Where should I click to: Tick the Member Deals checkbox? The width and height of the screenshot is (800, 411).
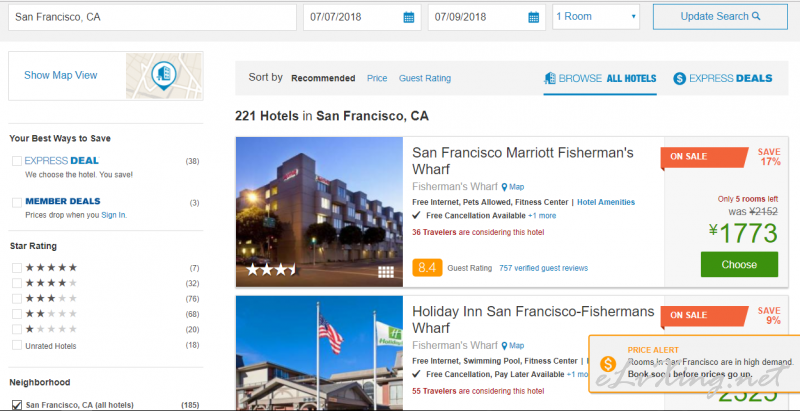click(x=17, y=202)
